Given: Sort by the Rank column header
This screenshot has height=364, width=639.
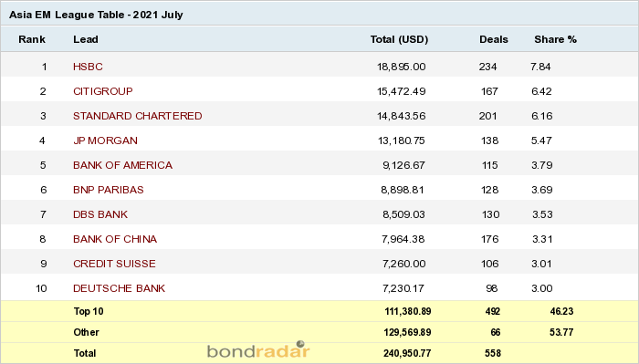Looking at the screenshot, I should tap(32, 39).
